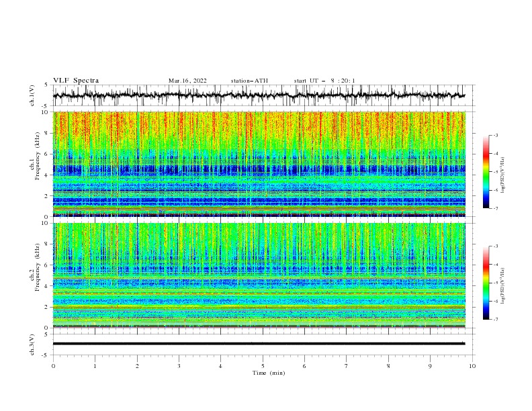Click the "ch.2 Frequency (kHz)" axis label

(x=35, y=267)
